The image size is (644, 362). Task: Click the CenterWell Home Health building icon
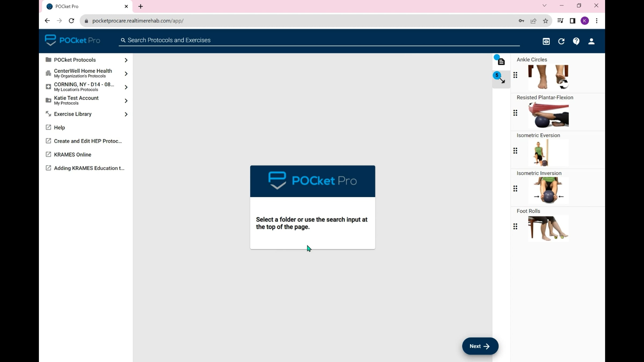click(48, 73)
